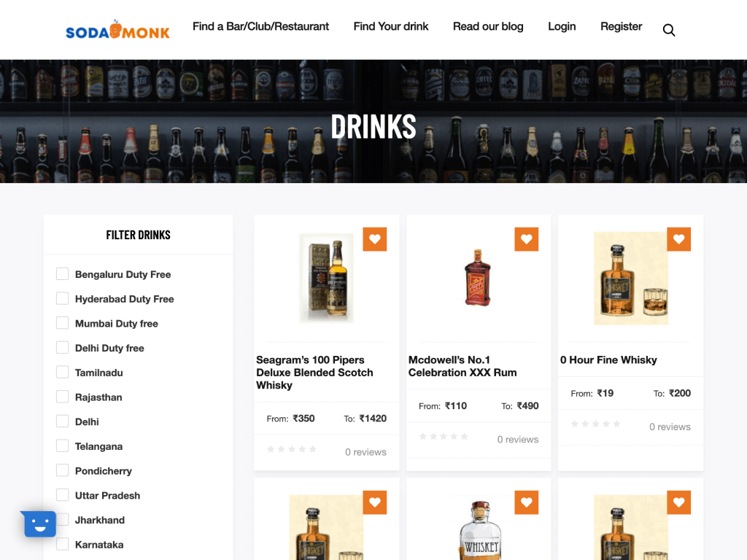Tick the Karnataka filter checkbox
This screenshot has width=747, height=560.
[x=63, y=544]
